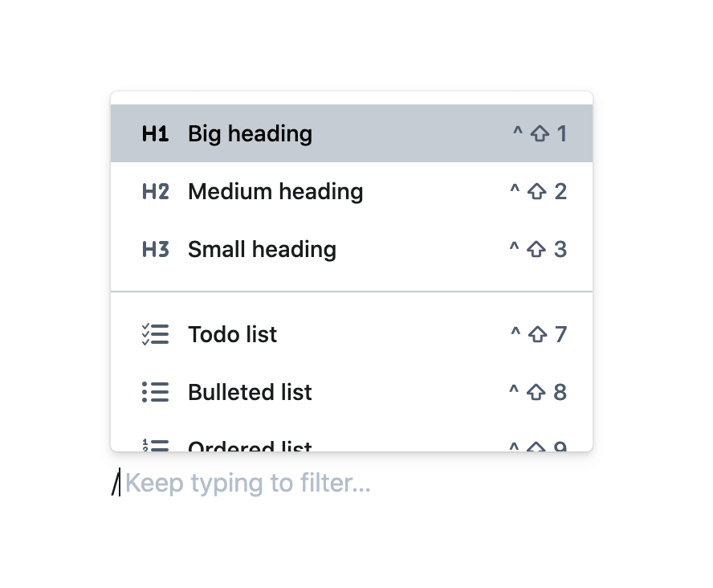Click the shift arrow icon in Big heading shortcut
This screenshot has height=588, width=713.
tap(540, 134)
